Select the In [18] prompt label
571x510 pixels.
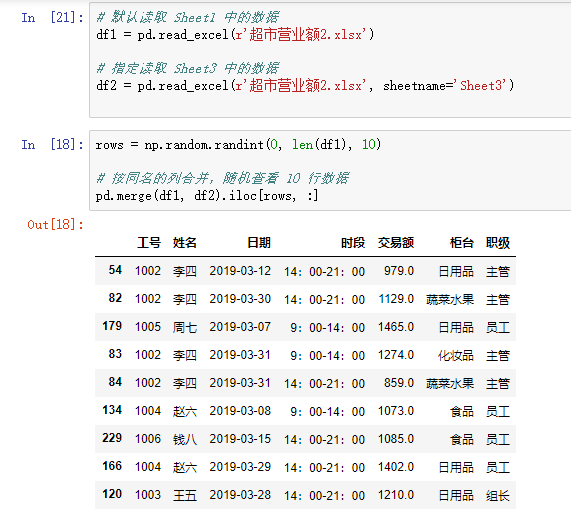pyautogui.click(x=52, y=144)
